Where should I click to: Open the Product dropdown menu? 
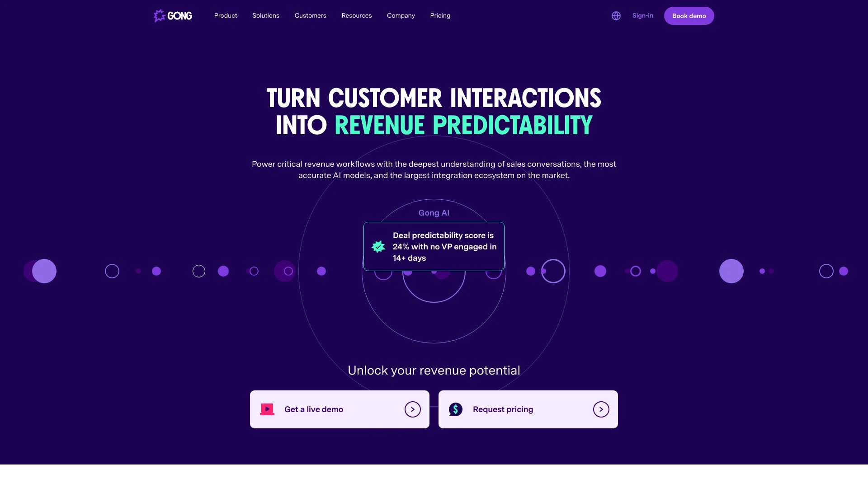225,15
